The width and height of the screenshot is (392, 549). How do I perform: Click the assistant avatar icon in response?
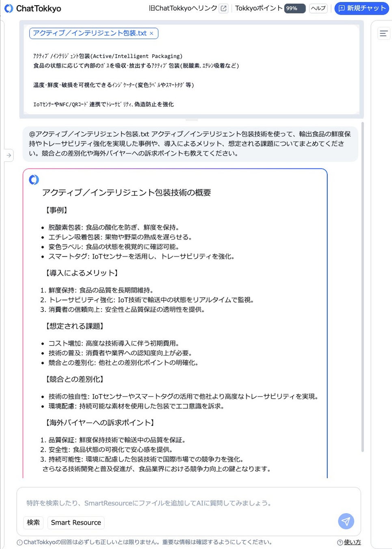34,179
